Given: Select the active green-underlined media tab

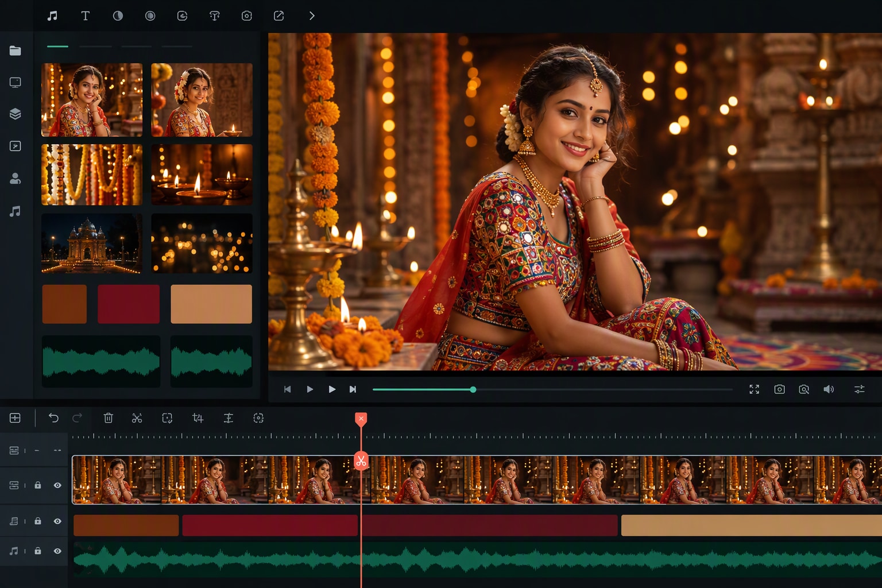Looking at the screenshot, I should [x=57, y=46].
